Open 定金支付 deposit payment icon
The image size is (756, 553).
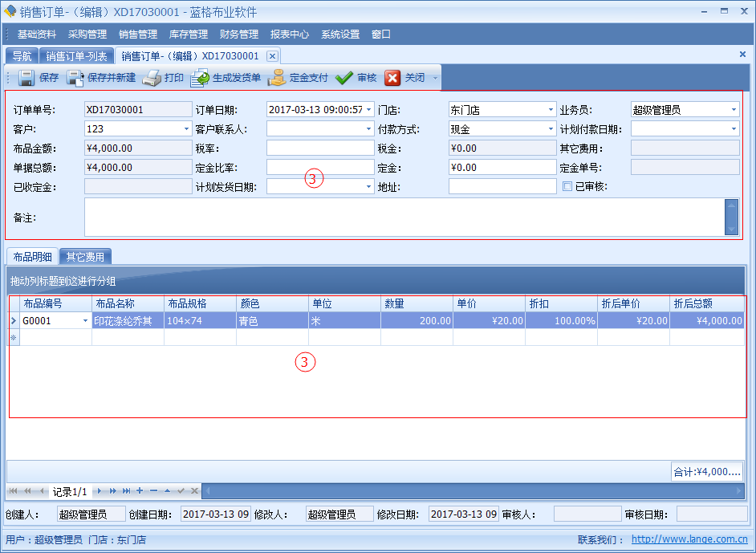tap(277, 78)
